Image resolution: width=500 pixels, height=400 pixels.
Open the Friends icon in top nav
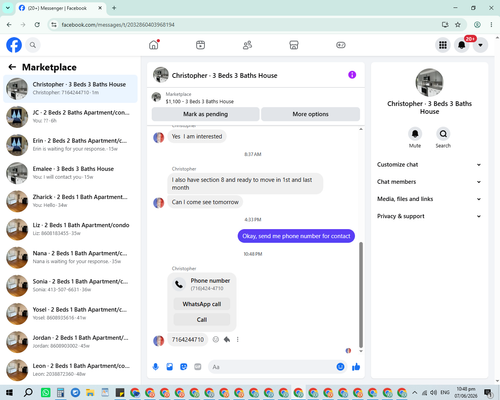pos(247,45)
